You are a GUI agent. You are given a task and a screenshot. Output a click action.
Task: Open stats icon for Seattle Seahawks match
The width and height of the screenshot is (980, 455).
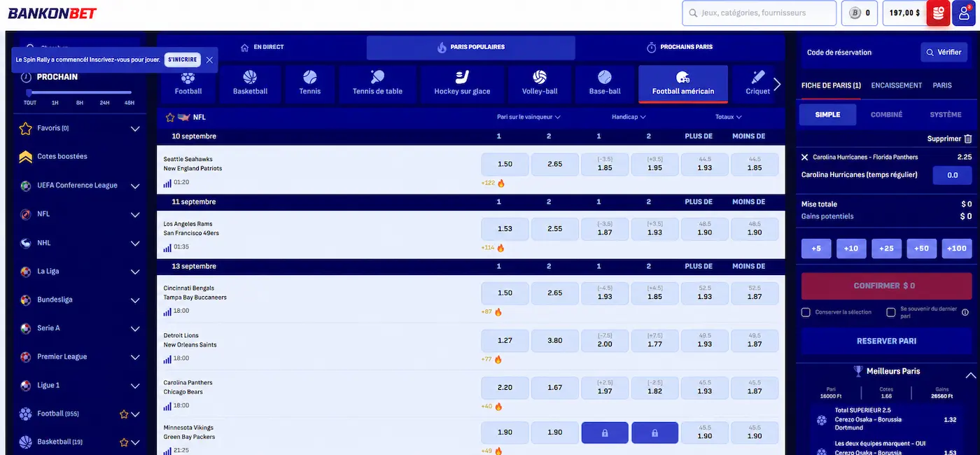(167, 183)
